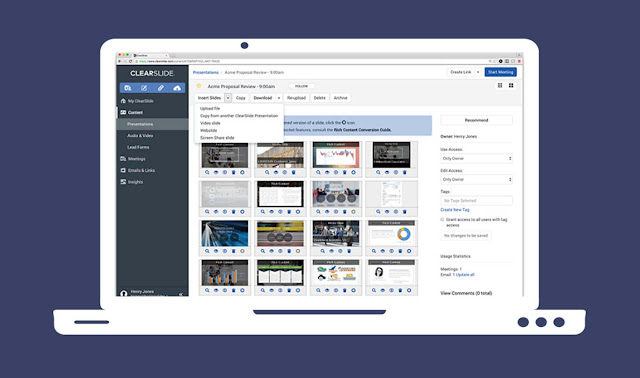Screen dimensions: 640x378
Task: Trash the bar chart slide
Action: tap(233, 290)
